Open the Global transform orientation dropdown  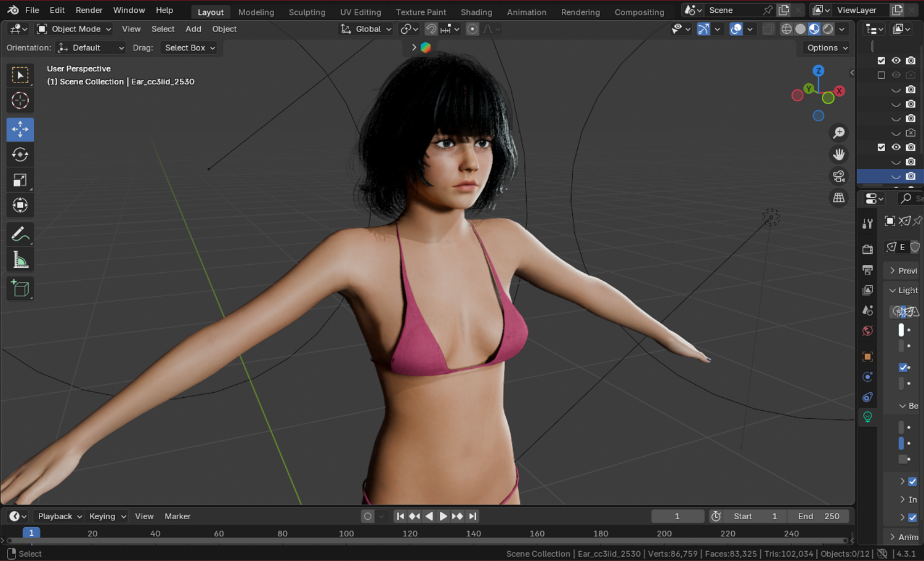coord(366,29)
